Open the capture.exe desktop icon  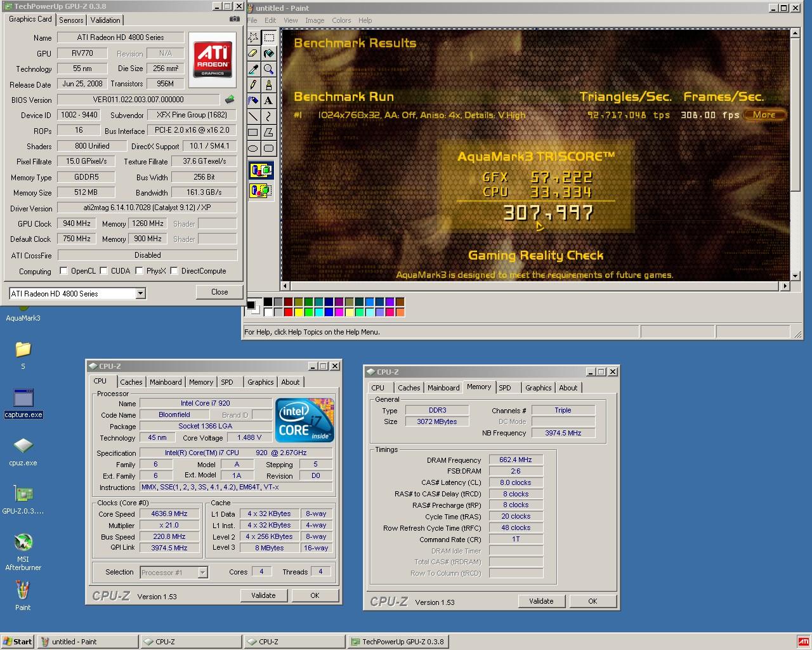pos(23,404)
